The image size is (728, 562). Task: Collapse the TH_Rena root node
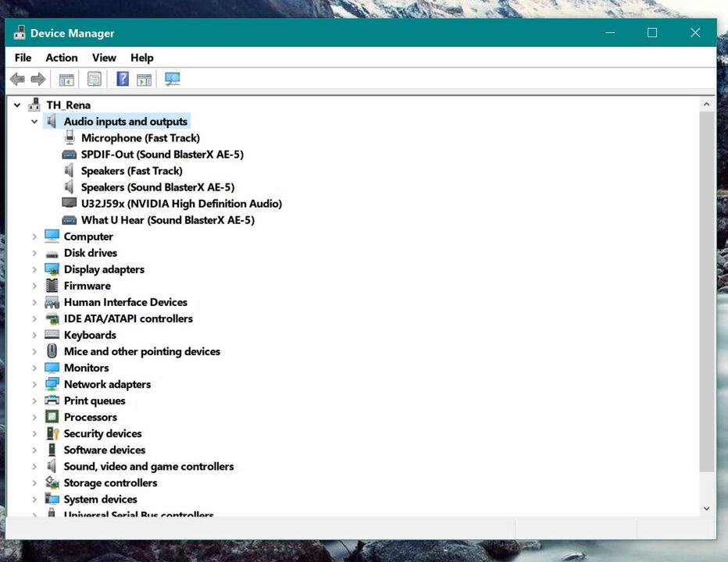coord(17,105)
